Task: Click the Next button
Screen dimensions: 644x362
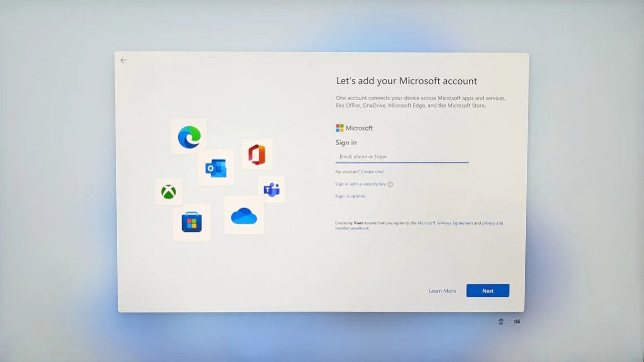Action: point(488,291)
